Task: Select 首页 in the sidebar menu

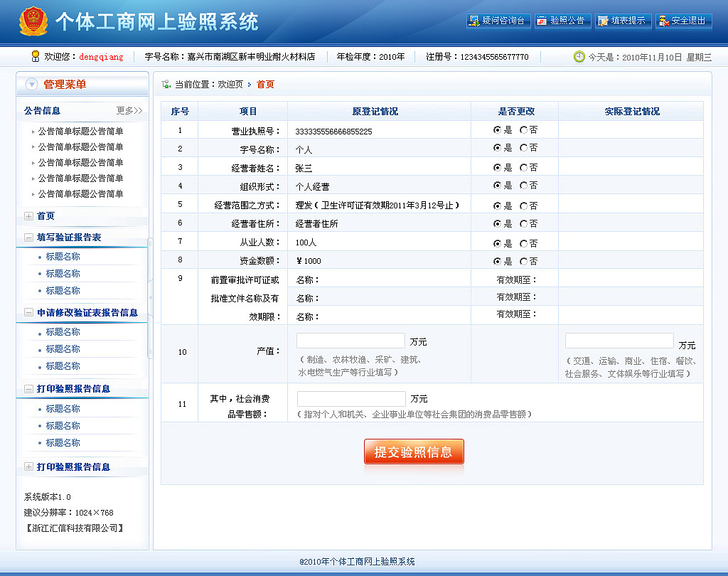Action: [46, 216]
